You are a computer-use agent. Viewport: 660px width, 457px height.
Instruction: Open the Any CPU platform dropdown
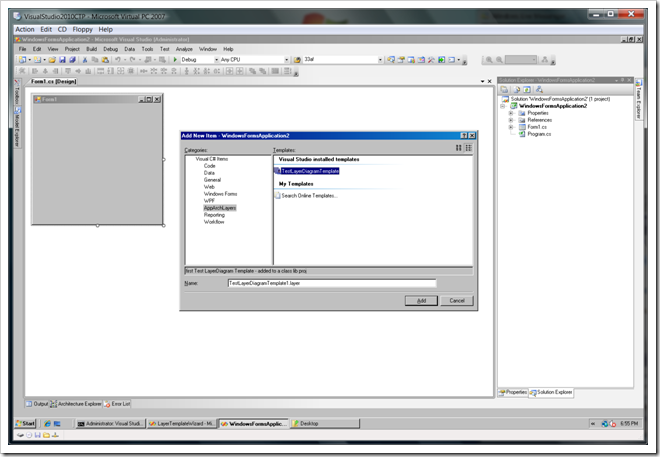(252, 60)
